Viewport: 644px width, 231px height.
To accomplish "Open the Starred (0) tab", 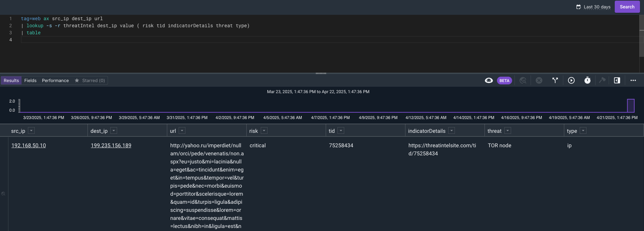I will [x=90, y=80].
